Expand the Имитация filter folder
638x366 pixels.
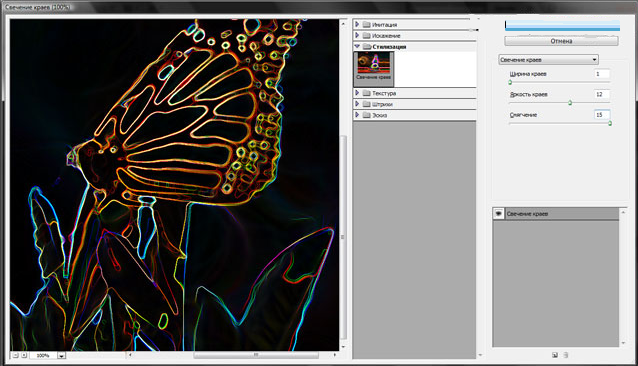tap(357, 24)
